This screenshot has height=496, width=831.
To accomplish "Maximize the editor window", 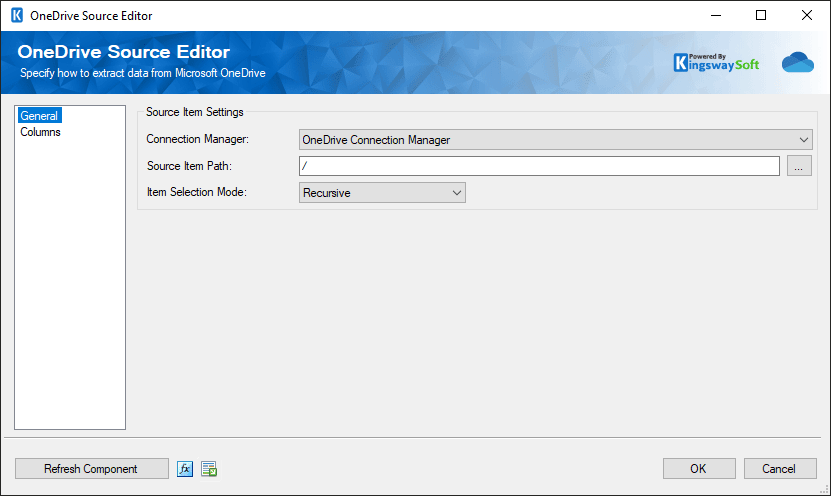I will tap(761, 15).
